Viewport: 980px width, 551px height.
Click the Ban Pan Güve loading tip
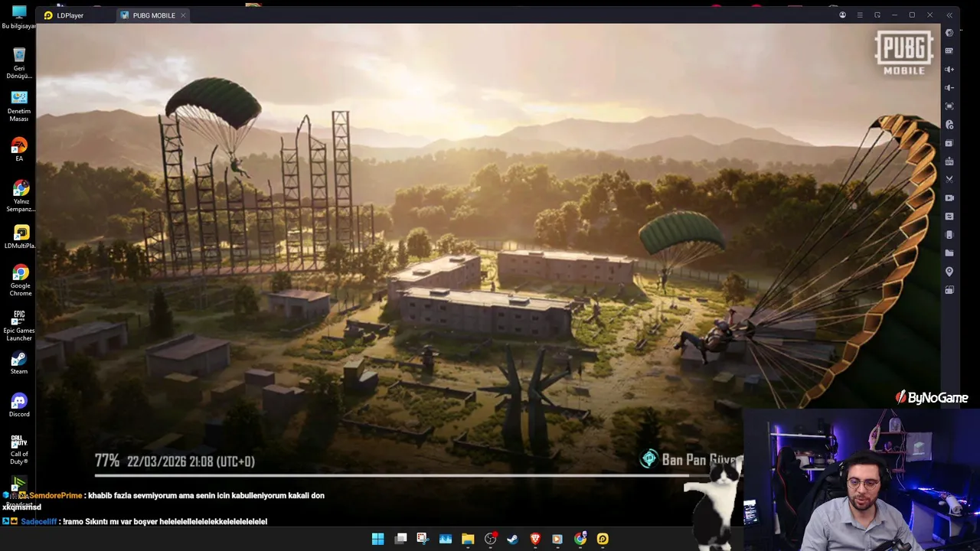pyautogui.click(x=691, y=460)
